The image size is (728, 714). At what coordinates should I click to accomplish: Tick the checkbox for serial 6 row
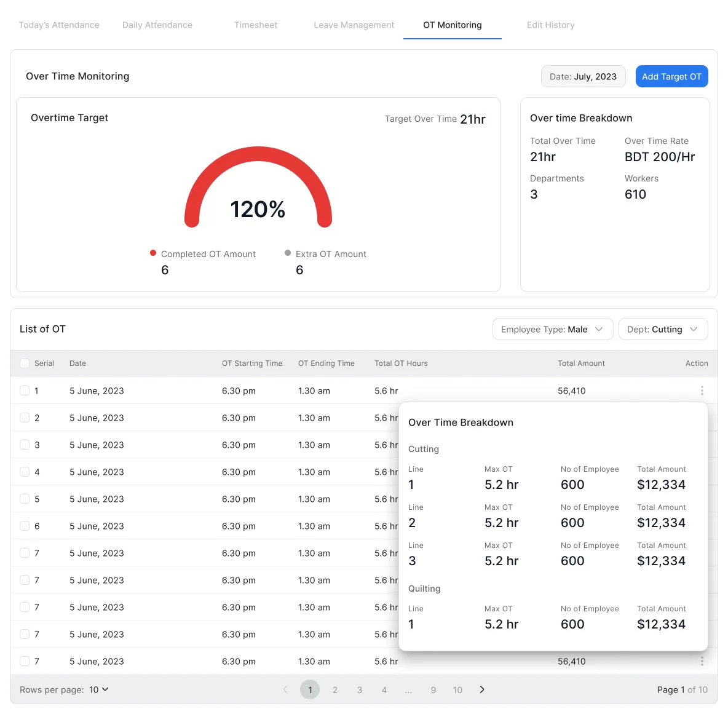tap(25, 526)
